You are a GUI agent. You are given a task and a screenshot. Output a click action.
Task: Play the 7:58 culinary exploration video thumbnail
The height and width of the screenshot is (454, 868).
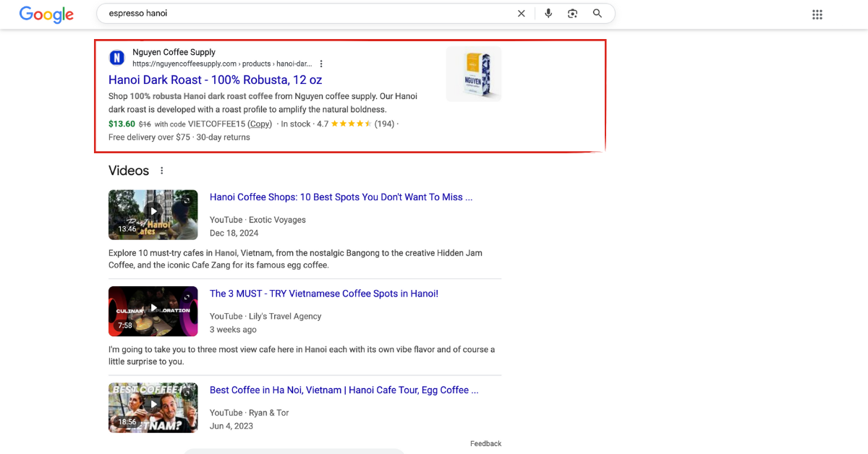[153, 312]
